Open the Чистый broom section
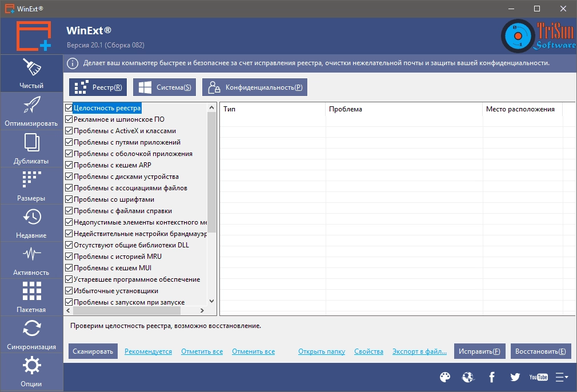Viewport: 577px width, 392px height. [31, 73]
